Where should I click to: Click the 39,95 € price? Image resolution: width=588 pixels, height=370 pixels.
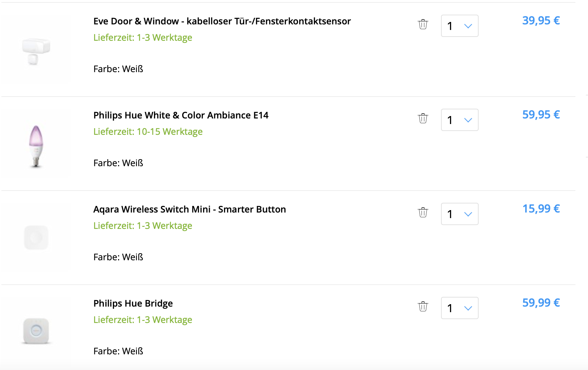[x=541, y=21]
